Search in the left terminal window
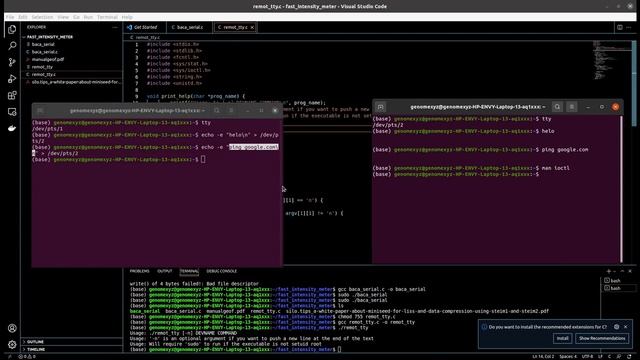640x360 pixels. 217,111
